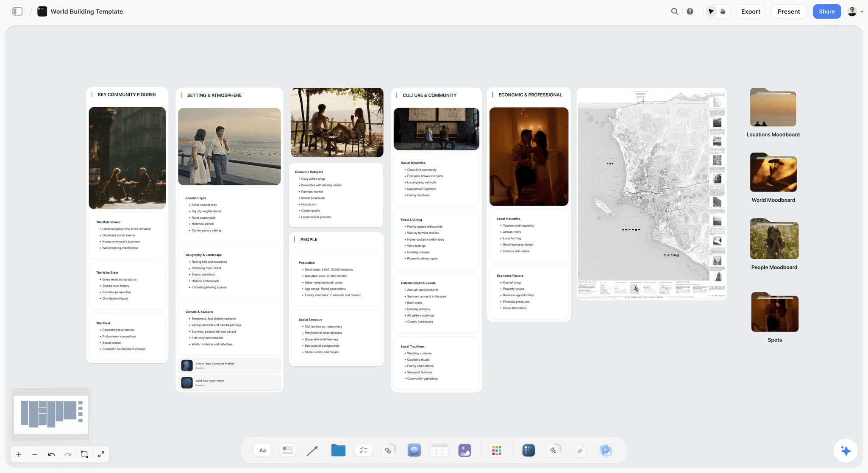Screen dimensions: 868x473
Task: Add a link element from toolbar
Action: (x=389, y=450)
